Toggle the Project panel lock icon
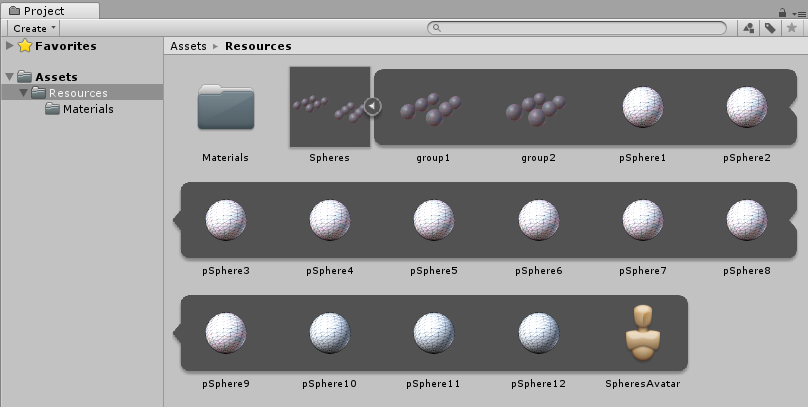The width and height of the screenshot is (808, 407). coord(783,11)
